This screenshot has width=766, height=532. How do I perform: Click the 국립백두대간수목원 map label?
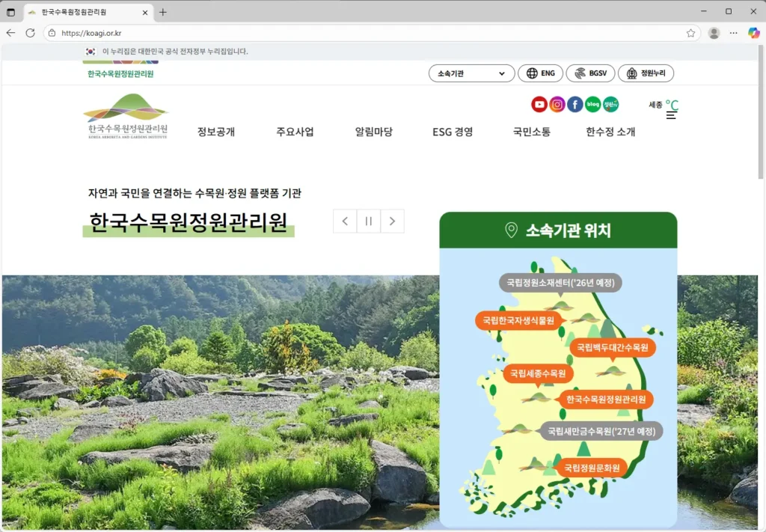click(613, 347)
